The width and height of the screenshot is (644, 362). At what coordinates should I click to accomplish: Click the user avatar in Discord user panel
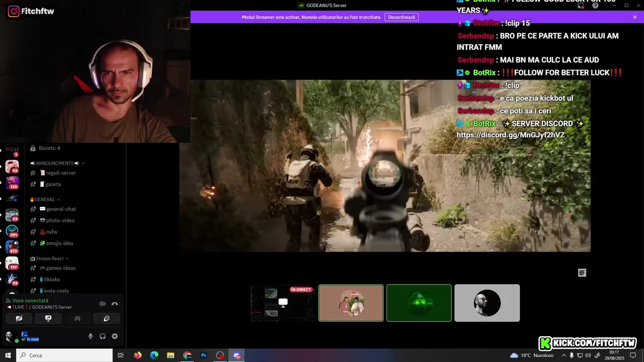click(10, 336)
